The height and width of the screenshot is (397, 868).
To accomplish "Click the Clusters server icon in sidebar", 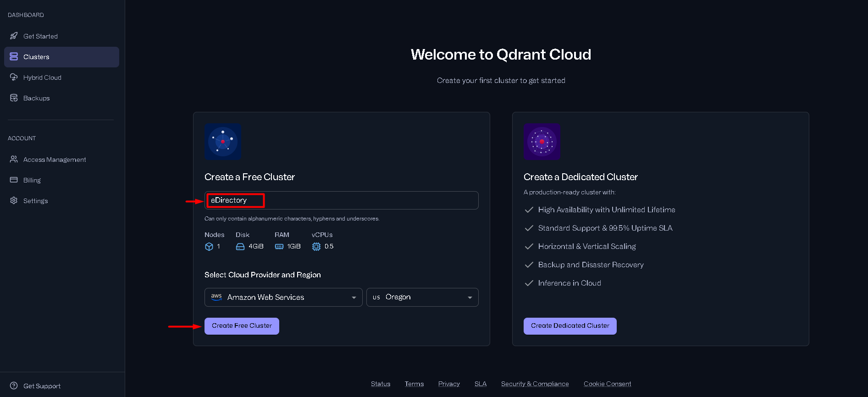I will [x=14, y=56].
